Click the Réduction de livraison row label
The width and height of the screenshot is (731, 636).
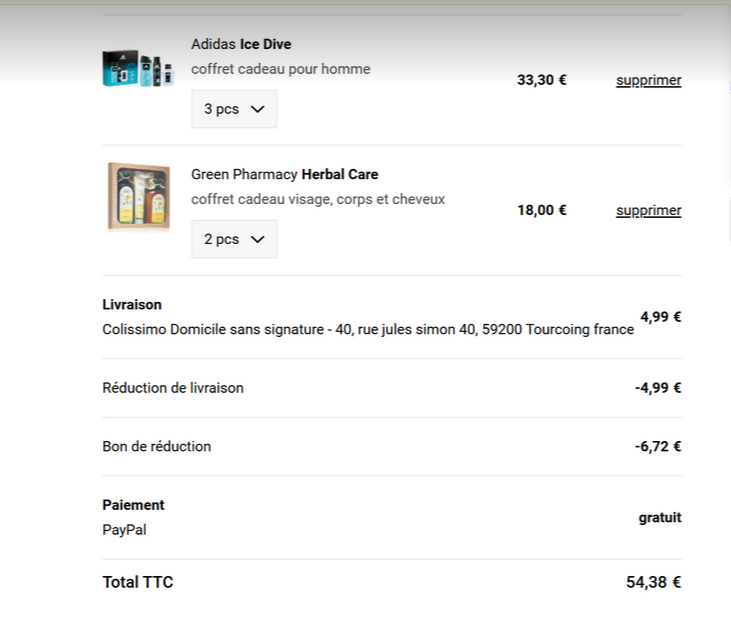pyautogui.click(x=172, y=387)
